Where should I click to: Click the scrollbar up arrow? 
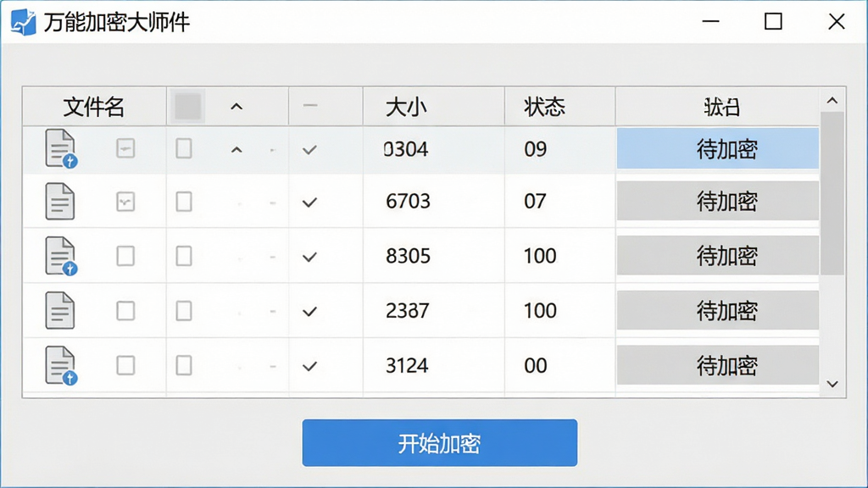(832, 101)
